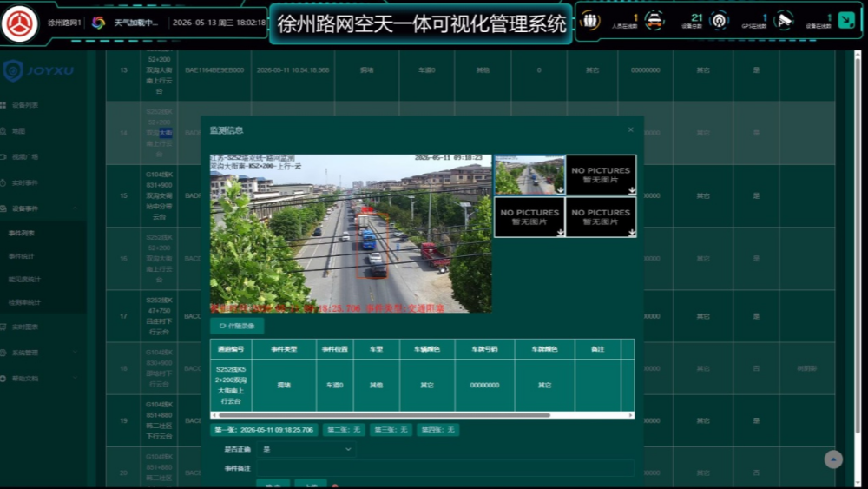Select 检测率统计 in the sidebar submenu

[x=24, y=302]
